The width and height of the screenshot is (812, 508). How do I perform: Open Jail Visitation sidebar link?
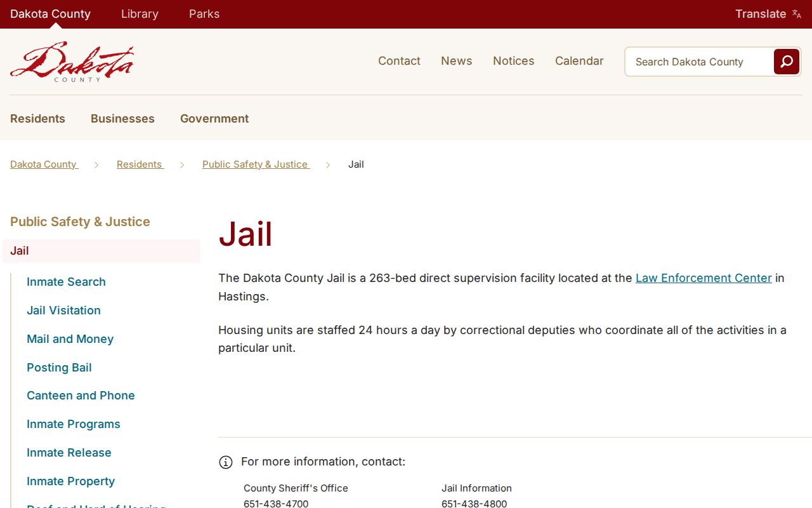63,311
